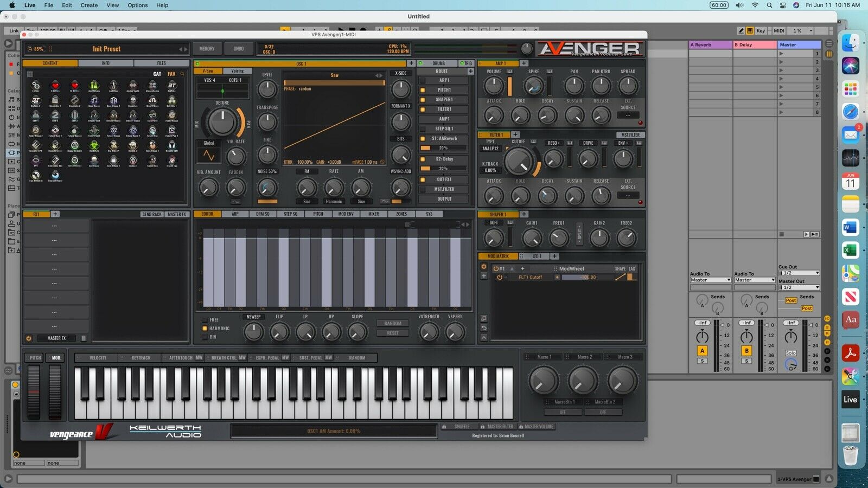Add a new mod matrix slot plus
The height and width of the screenshot is (488, 868).
click(x=484, y=276)
